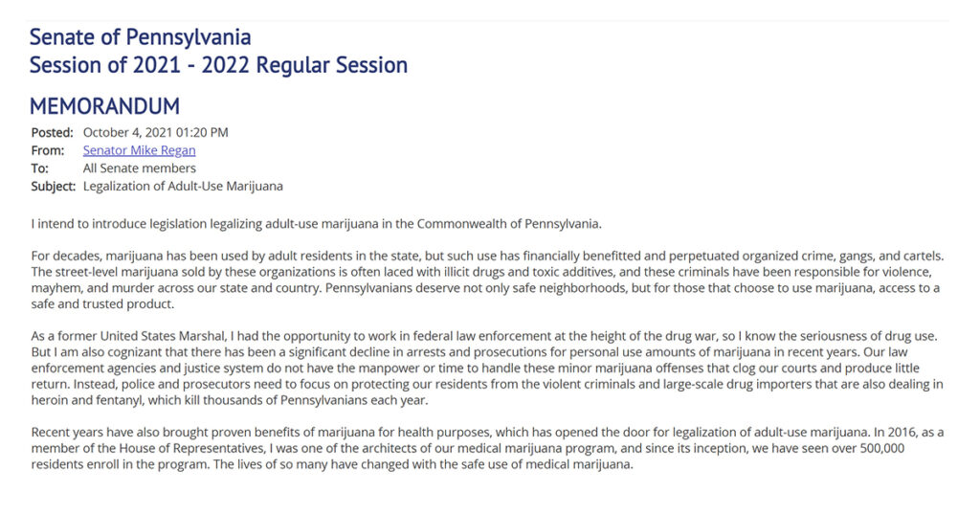Click the Posted: label

tap(52, 132)
